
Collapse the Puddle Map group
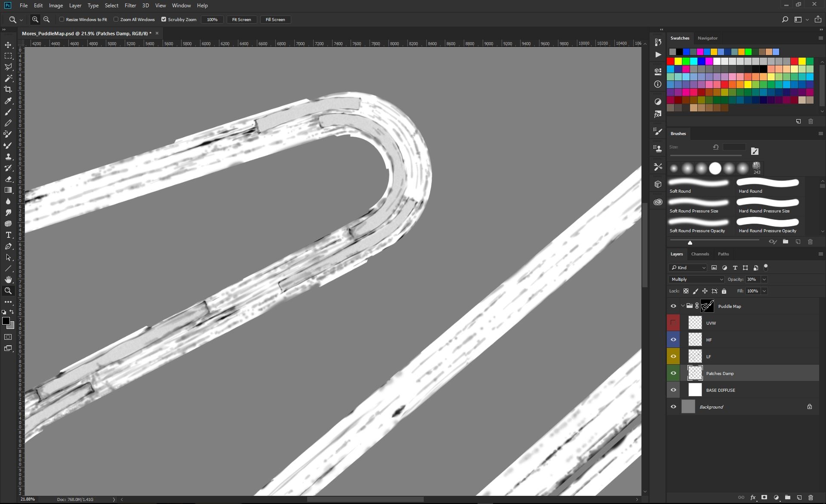683,306
